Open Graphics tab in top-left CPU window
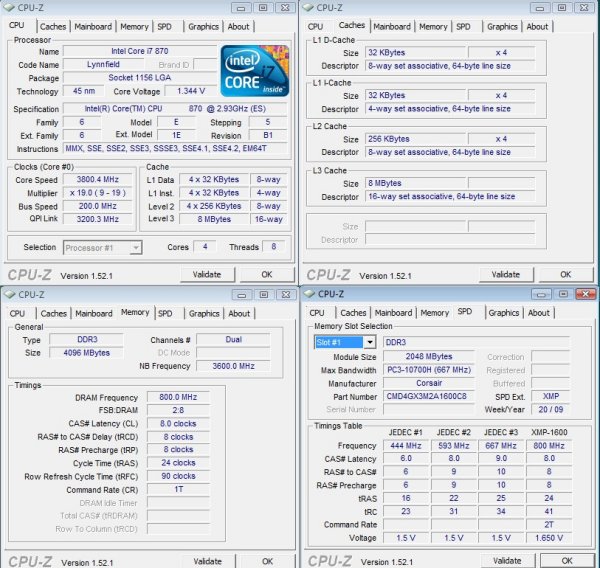 pos(204,26)
